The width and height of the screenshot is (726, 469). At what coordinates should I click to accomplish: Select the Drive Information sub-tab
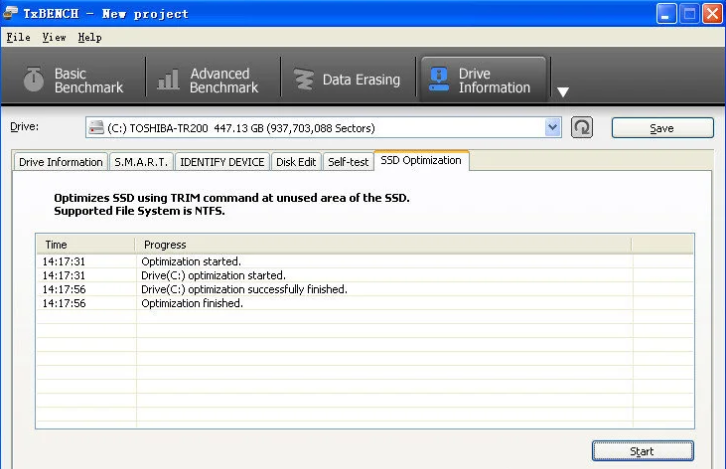click(61, 162)
